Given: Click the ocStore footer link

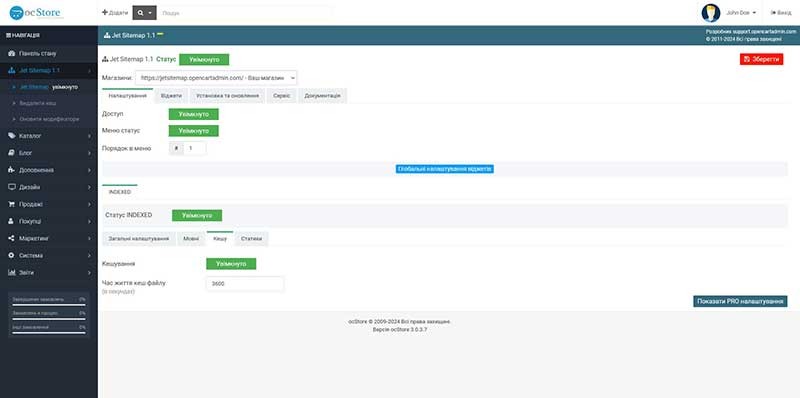Looking at the screenshot, I should coord(358,322).
